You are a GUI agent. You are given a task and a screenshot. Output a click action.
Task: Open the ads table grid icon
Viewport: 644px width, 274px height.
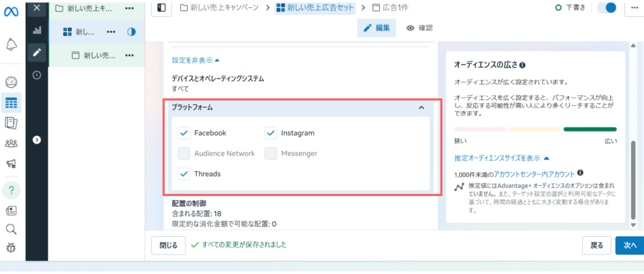tap(11, 103)
